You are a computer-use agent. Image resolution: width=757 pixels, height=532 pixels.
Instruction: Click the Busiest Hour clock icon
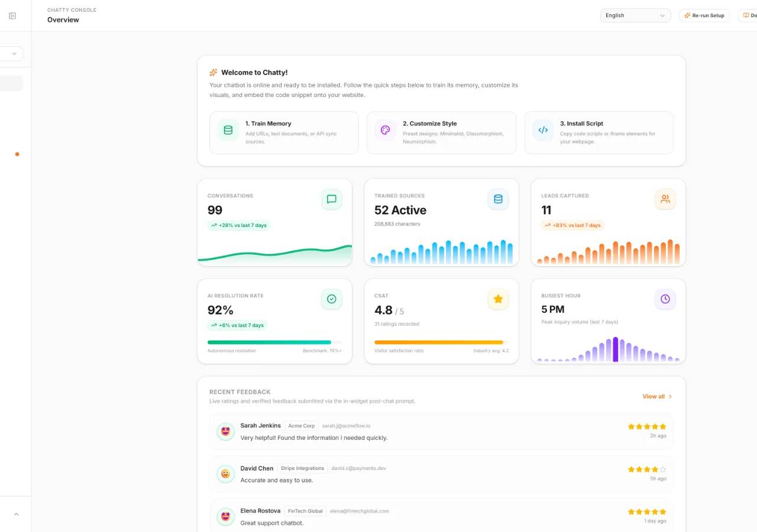[665, 299]
